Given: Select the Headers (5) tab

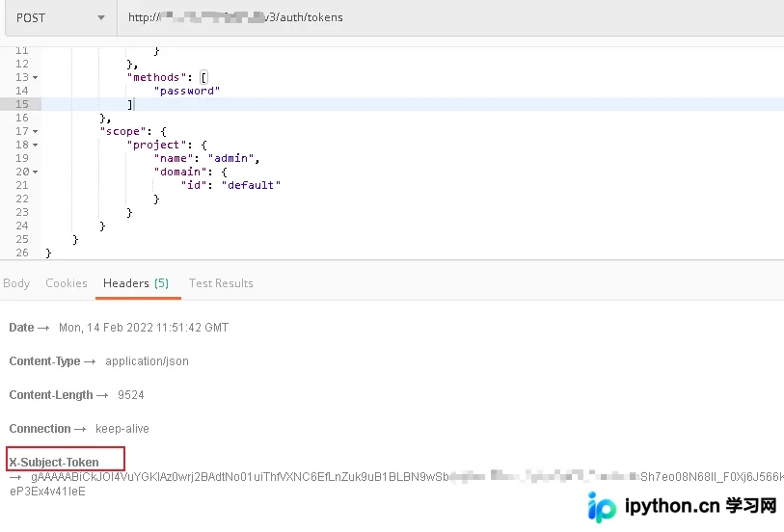Looking at the screenshot, I should [136, 283].
